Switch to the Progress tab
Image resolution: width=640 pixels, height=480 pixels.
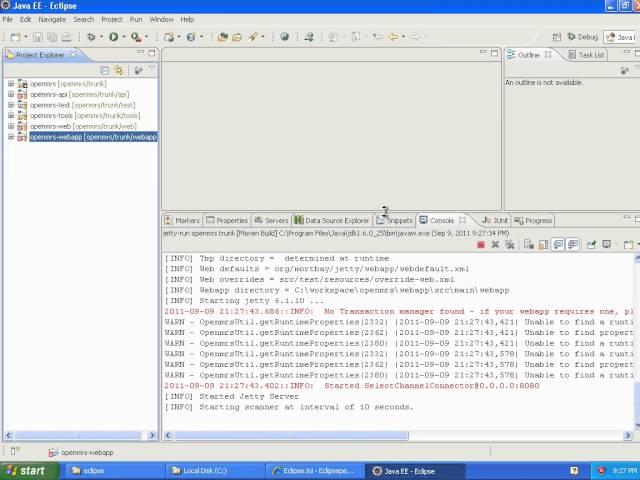pos(533,220)
